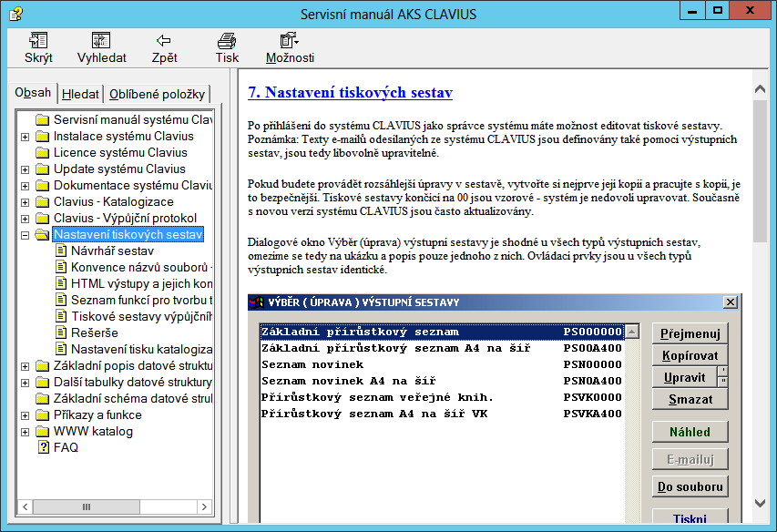The width and height of the screenshot is (777, 532).
Task: Collapse Nastavení tiskových sestav node
Action: pyautogui.click(x=26, y=235)
